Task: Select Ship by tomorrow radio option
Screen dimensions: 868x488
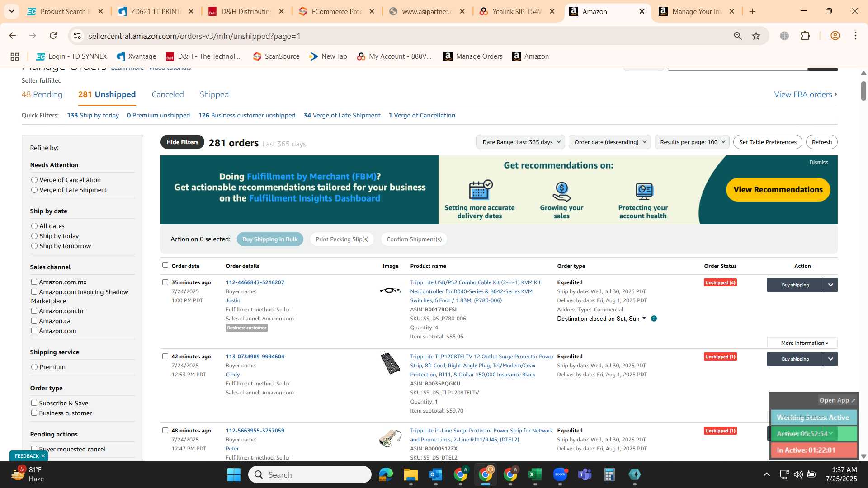Action: click(x=34, y=246)
